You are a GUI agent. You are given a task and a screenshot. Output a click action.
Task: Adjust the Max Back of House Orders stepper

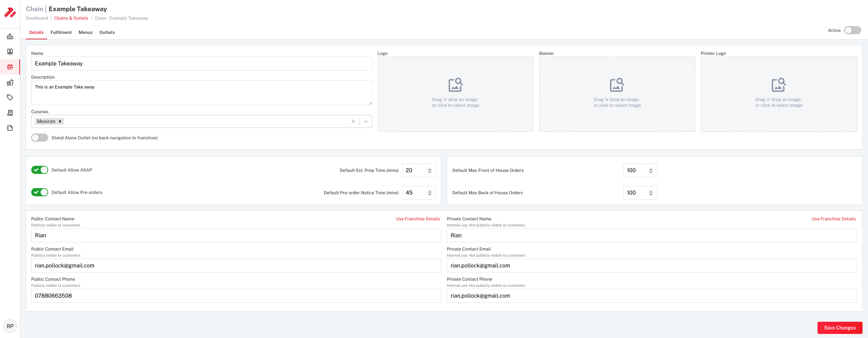pyautogui.click(x=651, y=193)
